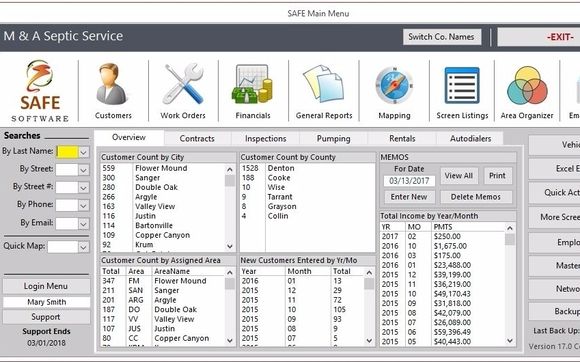Viewport: 580px width, 362px height.
Task: Expand the By Phone dropdown
Action: (84, 205)
